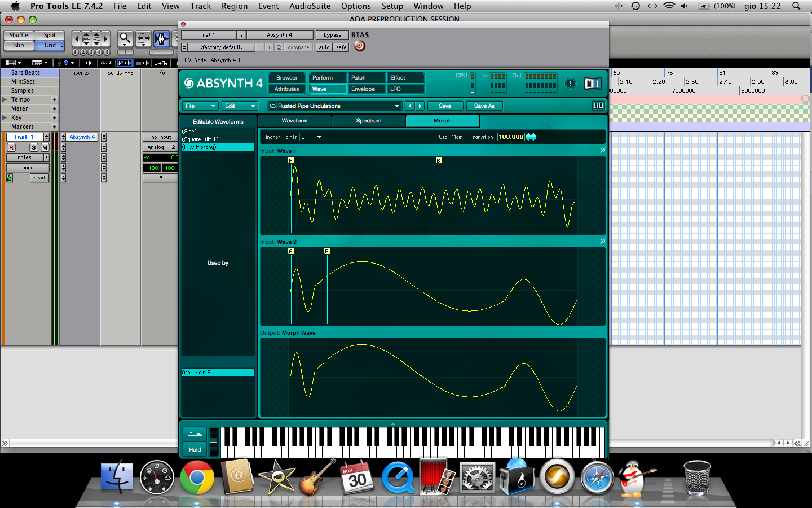Expand the Key ruler
This screenshot has width=812, height=508.
[5, 117]
